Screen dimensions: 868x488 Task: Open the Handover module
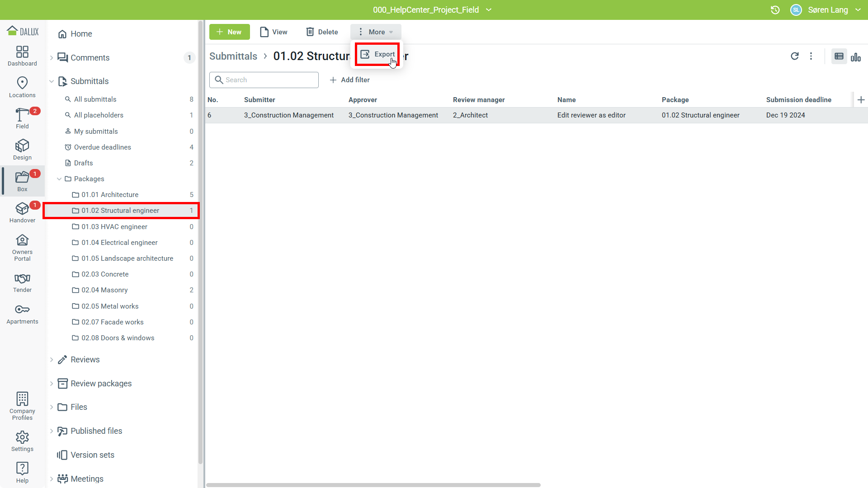coord(22,212)
